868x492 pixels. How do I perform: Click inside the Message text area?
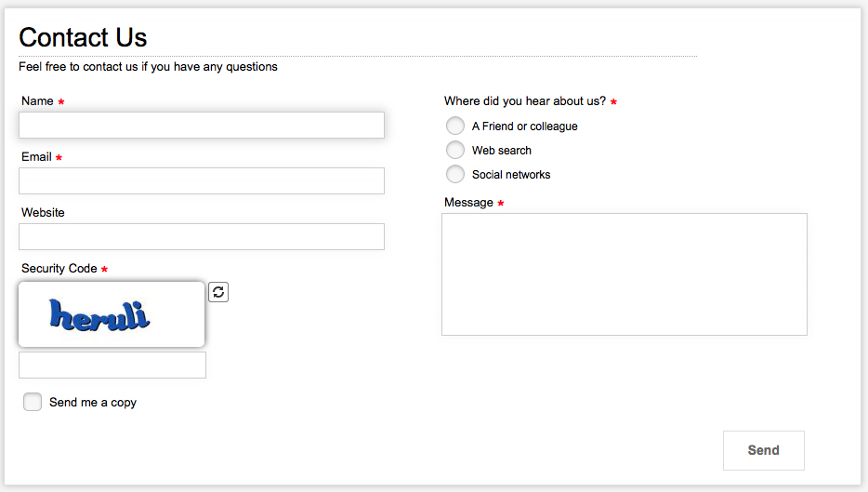point(625,274)
